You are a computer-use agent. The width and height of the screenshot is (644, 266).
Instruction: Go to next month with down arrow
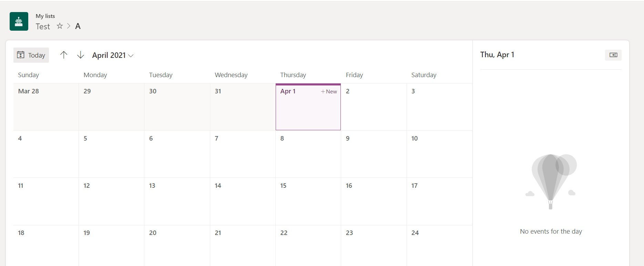[x=80, y=55]
